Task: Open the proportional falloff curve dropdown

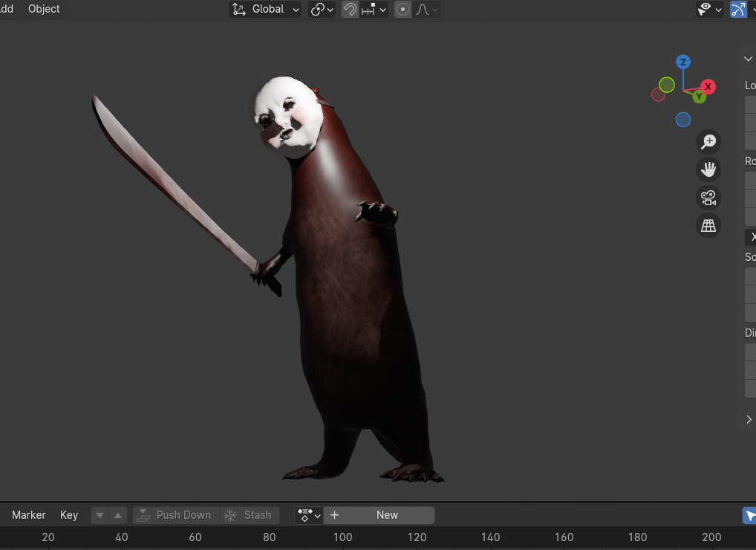Action: pos(427,9)
